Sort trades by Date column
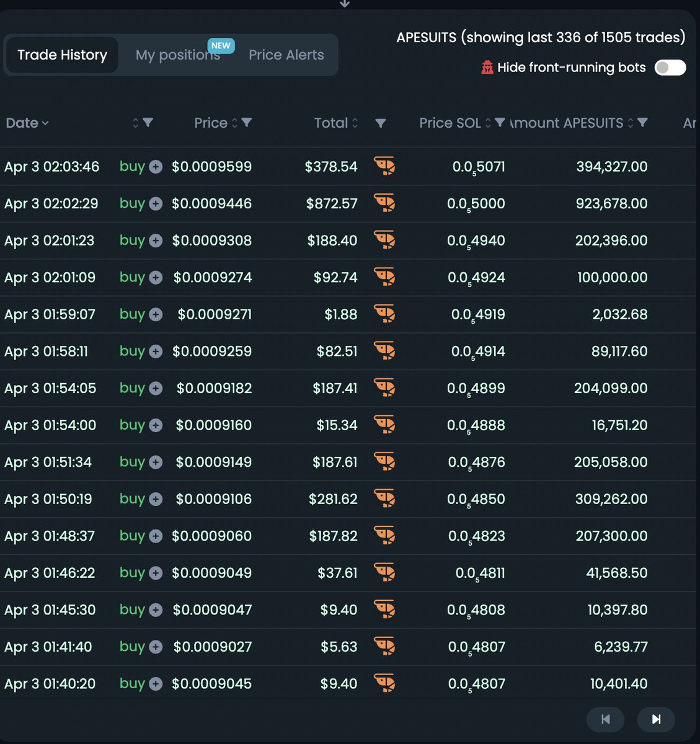Image resolution: width=700 pixels, height=744 pixels. click(x=27, y=123)
